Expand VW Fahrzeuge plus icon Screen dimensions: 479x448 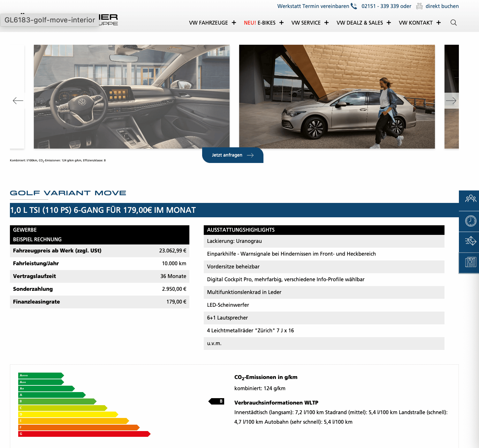click(234, 23)
